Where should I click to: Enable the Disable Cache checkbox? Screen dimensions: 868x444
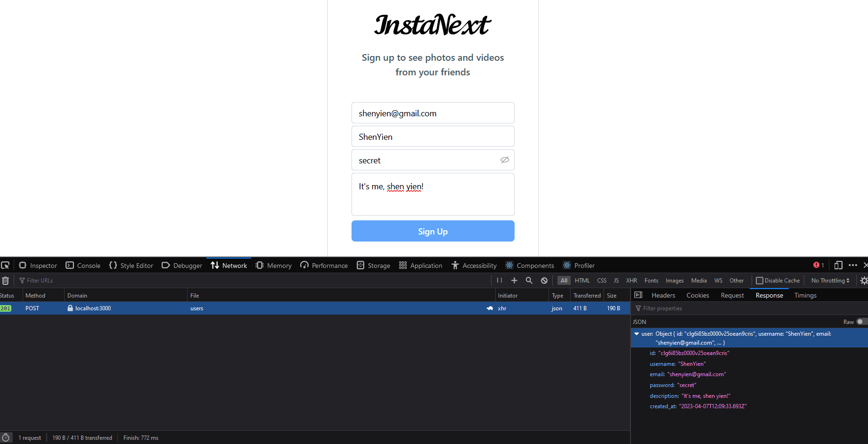coord(759,280)
